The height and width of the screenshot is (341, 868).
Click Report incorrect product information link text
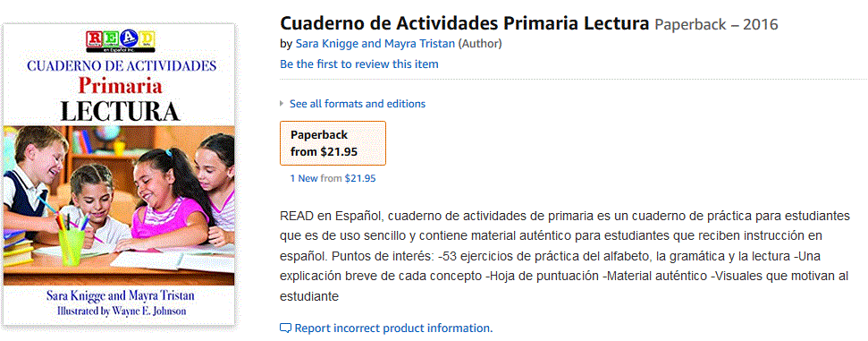(x=393, y=328)
